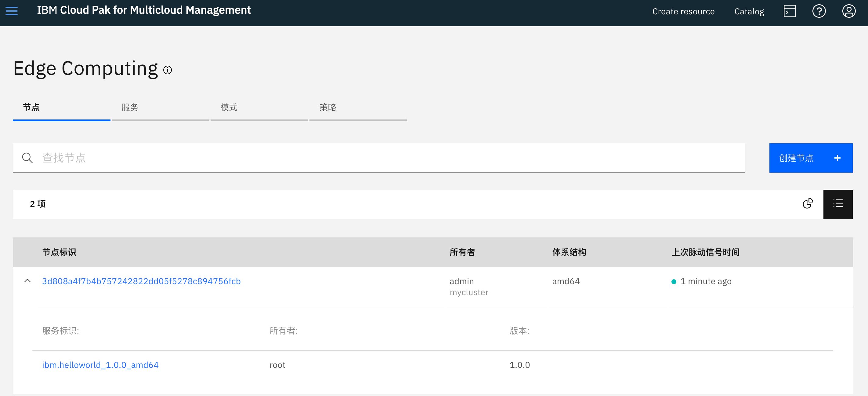Click the Edge Computing page heading

pyautogui.click(x=85, y=68)
